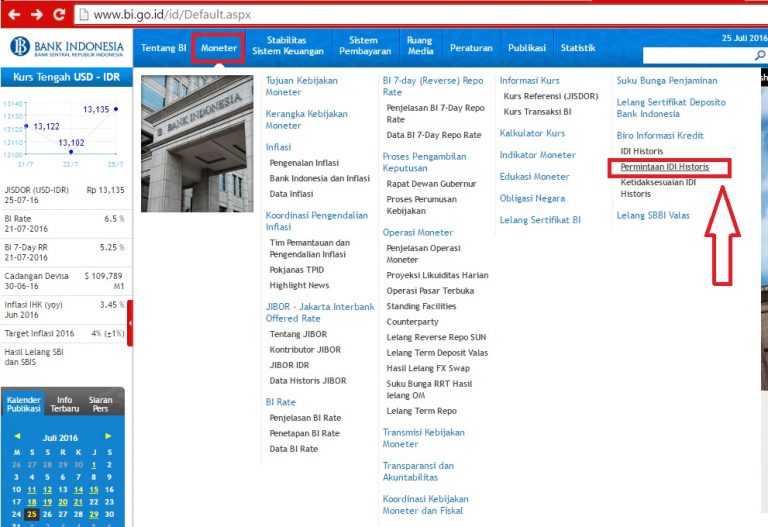Collapse the sidebar with red arrow handle

click(130, 323)
